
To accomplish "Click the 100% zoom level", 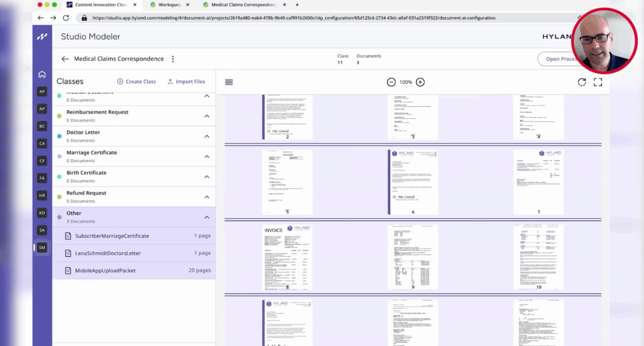I will (x=405, y=82).
